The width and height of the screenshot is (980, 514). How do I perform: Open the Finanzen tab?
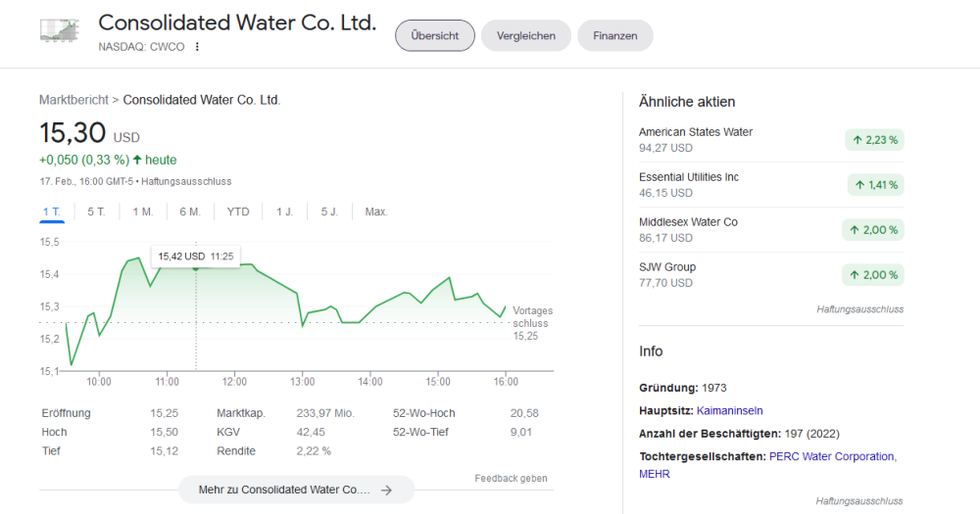coord(614,35)
